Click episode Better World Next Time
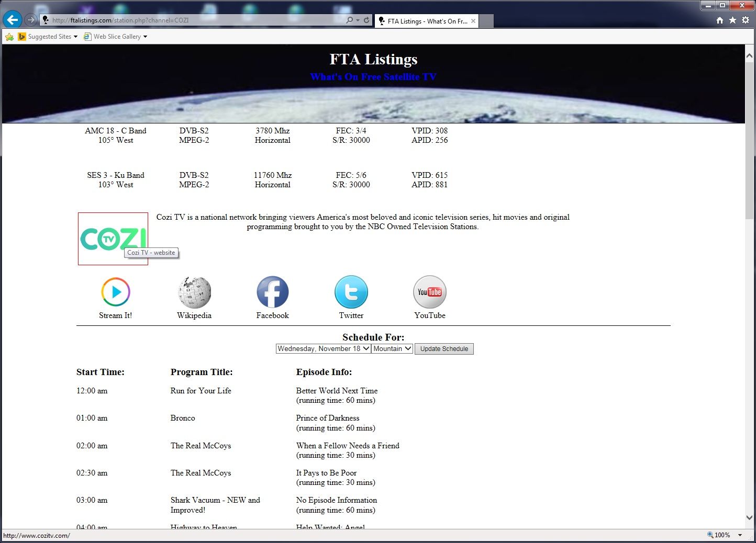 pos(337,391)
